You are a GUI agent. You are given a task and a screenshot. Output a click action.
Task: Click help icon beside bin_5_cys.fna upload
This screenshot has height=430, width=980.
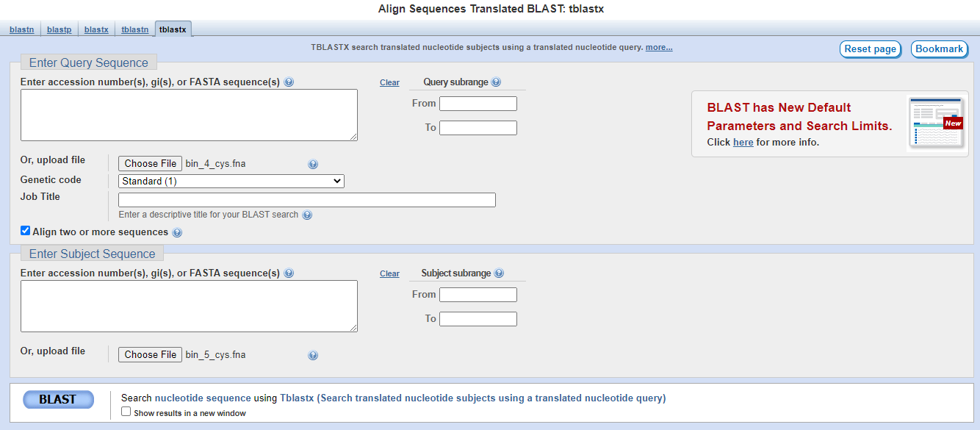pos(313,356)
